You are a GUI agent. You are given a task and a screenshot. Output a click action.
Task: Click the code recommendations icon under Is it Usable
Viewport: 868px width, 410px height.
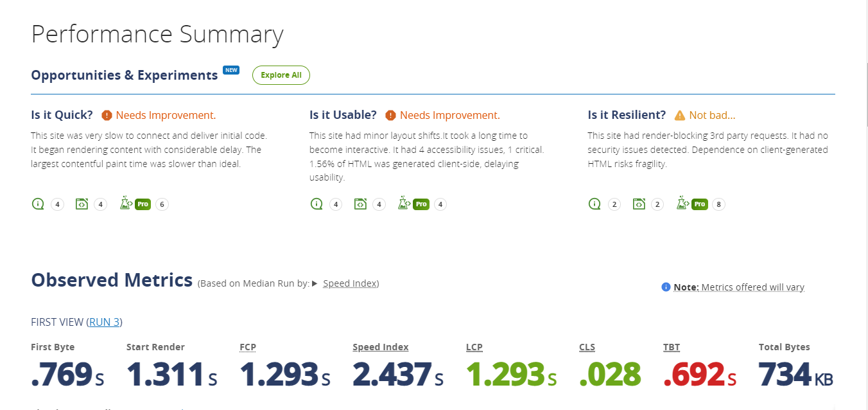(x=361, y=203)
